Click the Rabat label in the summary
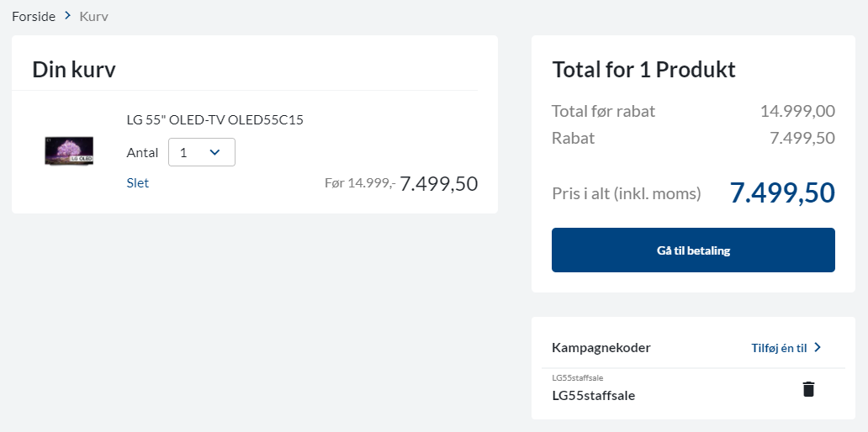The height and width of the screenshot is (432, 868). [573, 138]
